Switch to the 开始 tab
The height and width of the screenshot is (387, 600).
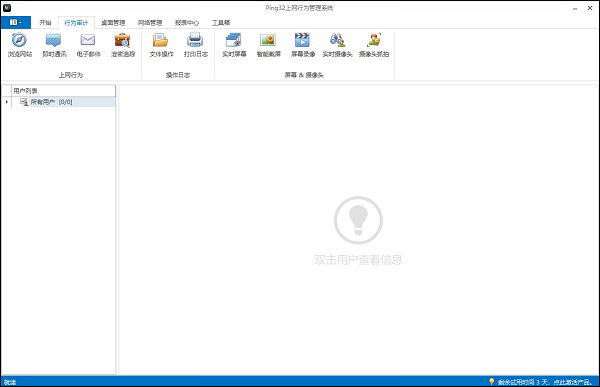coord(45,23)
